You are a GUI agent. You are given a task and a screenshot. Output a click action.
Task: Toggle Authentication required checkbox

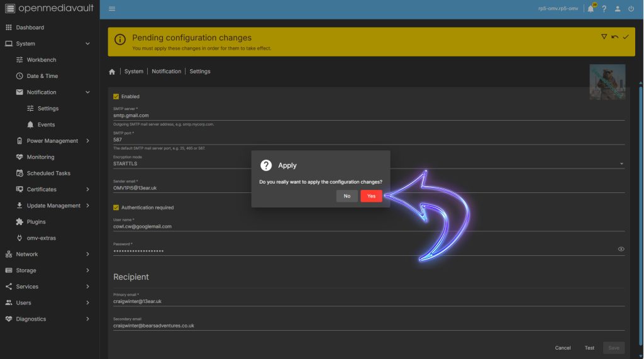coord(116,207)
